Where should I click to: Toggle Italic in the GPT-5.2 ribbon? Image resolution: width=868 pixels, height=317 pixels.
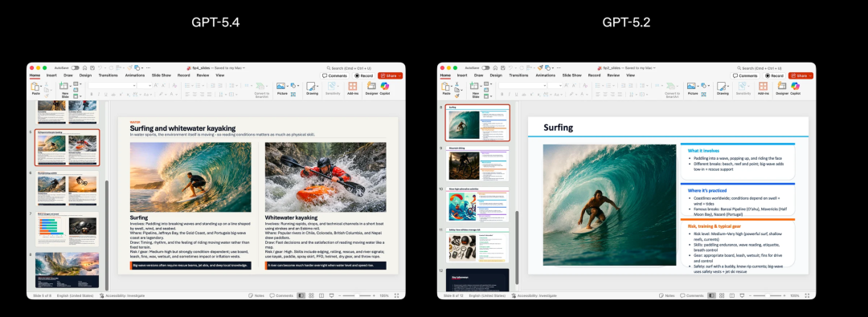[510, 94]
